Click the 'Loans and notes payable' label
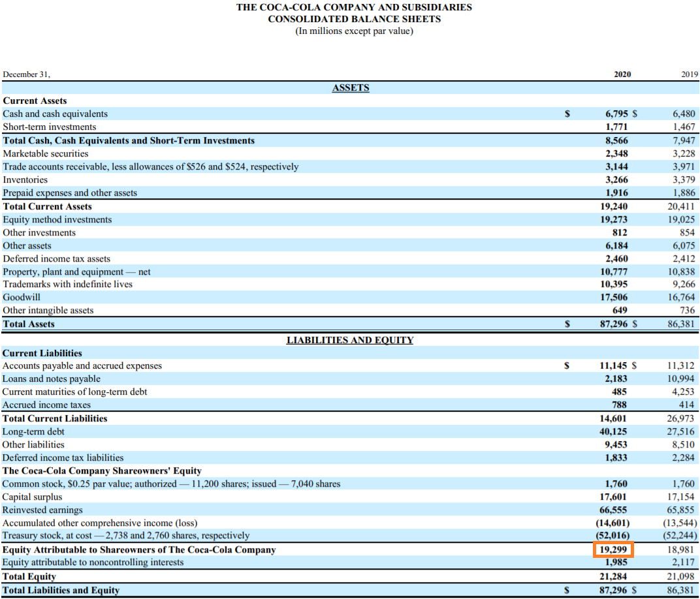The width and height of the screenshot is (700, 599). [52, 378]
